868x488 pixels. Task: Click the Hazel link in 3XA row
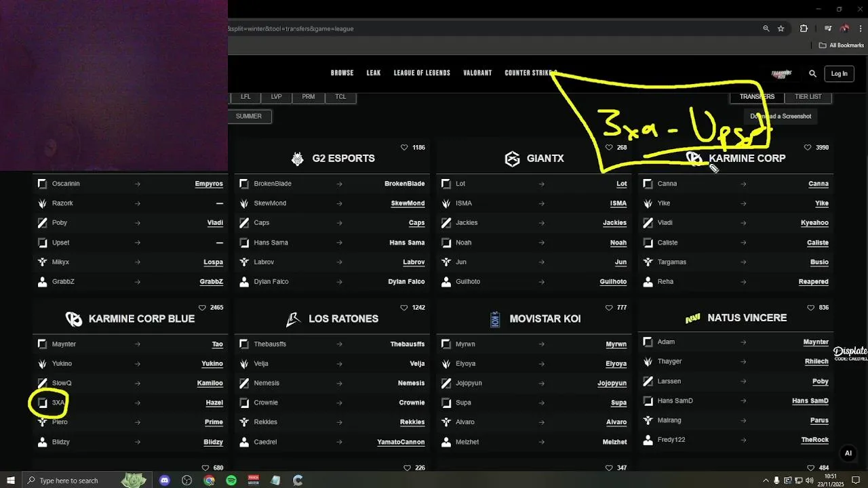coord(214,403)
